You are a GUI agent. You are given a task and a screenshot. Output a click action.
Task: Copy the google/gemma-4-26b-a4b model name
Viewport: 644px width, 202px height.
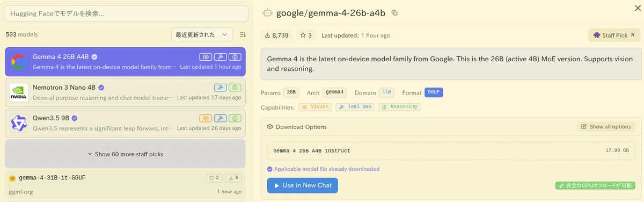pos(394,13)
